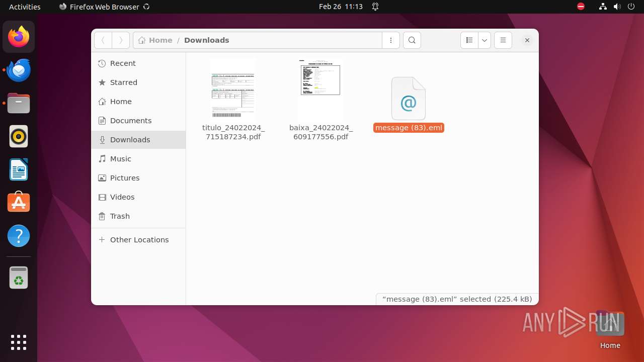This screenshot has height=362, width=644.
Task: Open the notifications bell icon
Action: pos(375,7)
